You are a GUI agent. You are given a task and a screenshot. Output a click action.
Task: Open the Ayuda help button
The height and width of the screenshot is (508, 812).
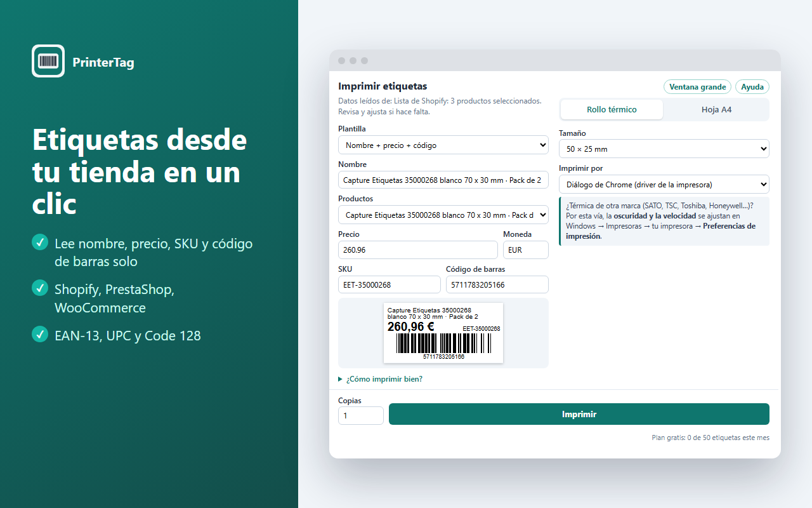[x=752, y=87]
